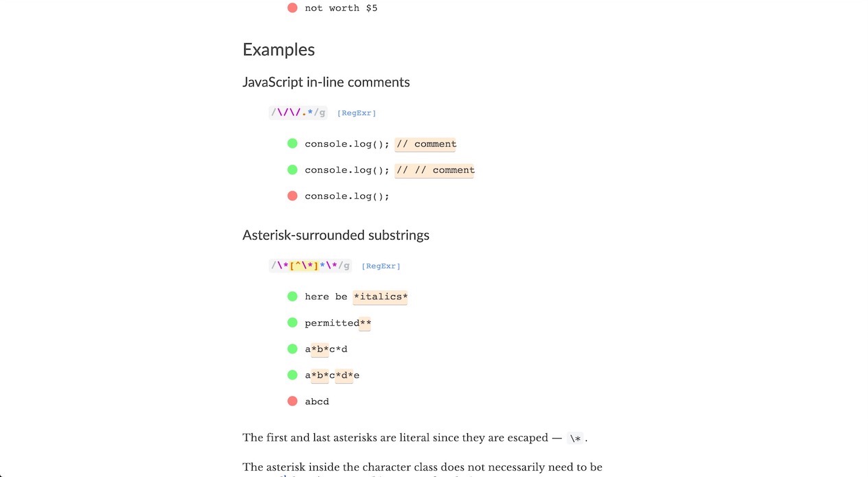Click the inline "\*" code in the paragraph
Viewport: 868px width, 477px height.
coord(575,438)
